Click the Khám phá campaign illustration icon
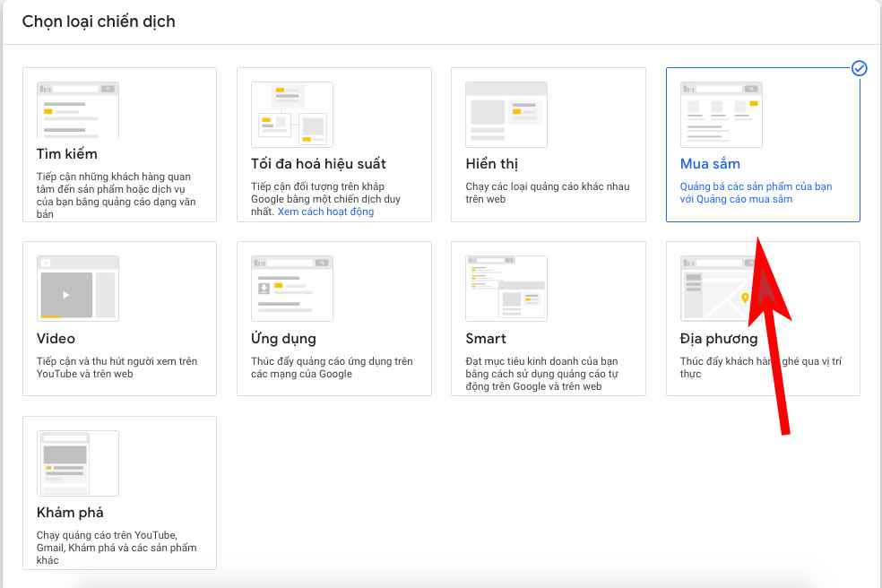Screen dimensions: 882x588 click(78, 463)
